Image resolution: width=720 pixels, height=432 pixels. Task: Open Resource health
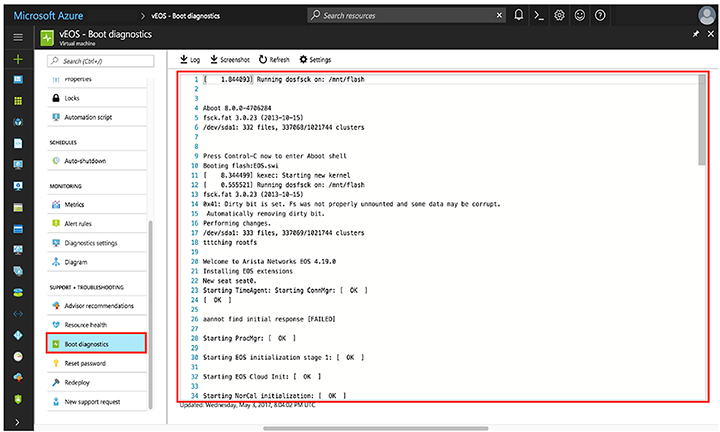click(x=97, y=325)
